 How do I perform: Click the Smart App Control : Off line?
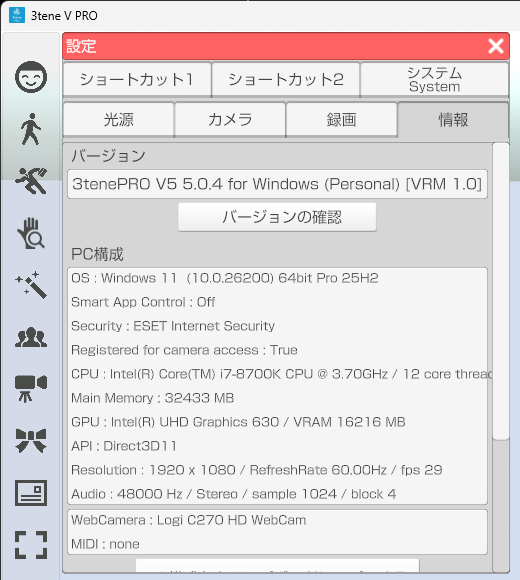[143, 302]
